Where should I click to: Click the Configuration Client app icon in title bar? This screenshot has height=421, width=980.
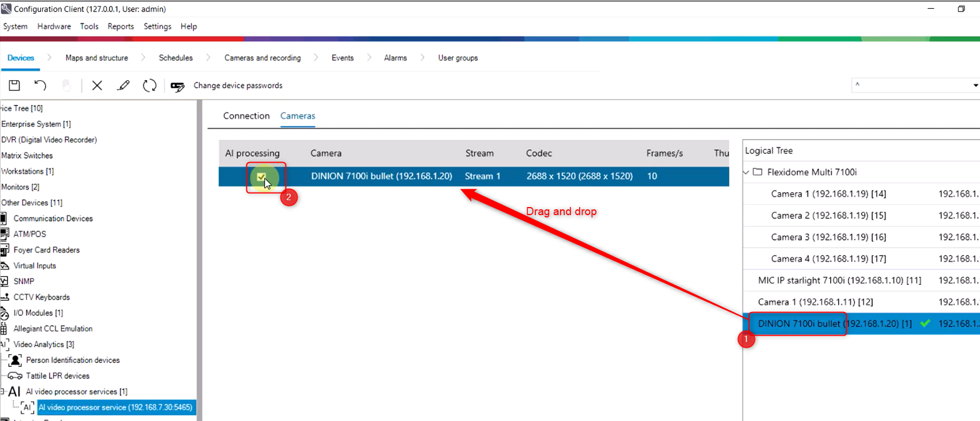pyautogui.click(x=6, y=9)
